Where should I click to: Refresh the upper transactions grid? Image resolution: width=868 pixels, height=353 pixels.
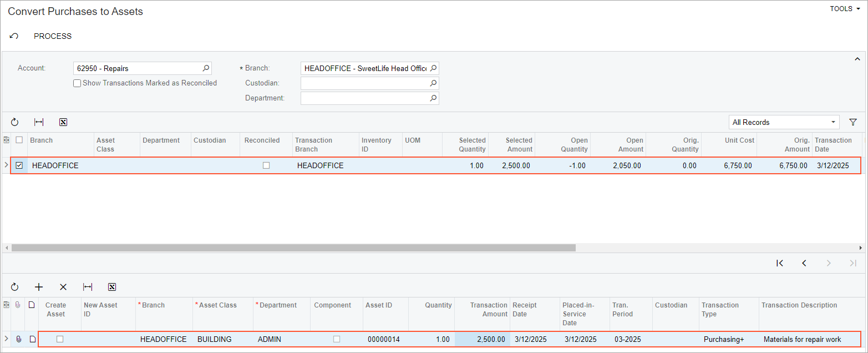tap(15, 122)
